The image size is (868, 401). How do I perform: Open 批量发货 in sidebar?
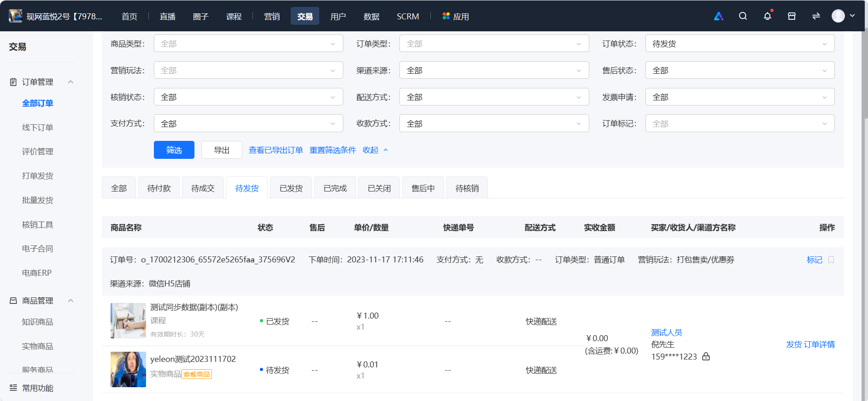[38, 200]
